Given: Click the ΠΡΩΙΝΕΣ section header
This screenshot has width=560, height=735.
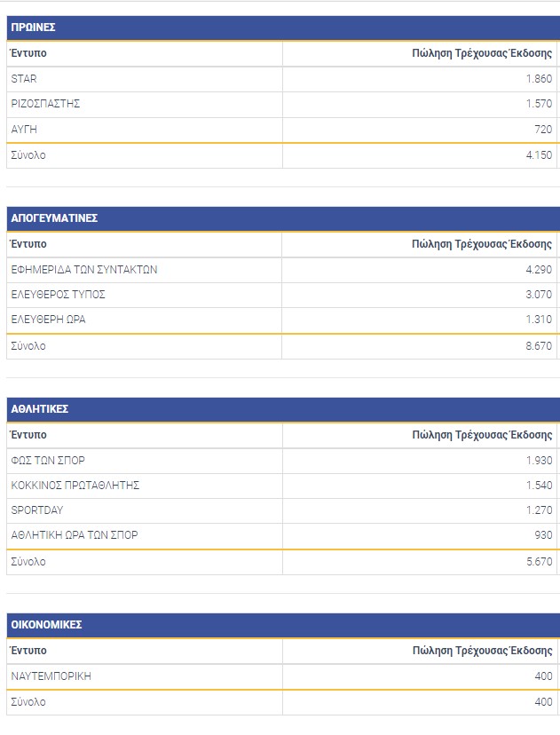Looking at the screenshot, I should pos(33,28).
